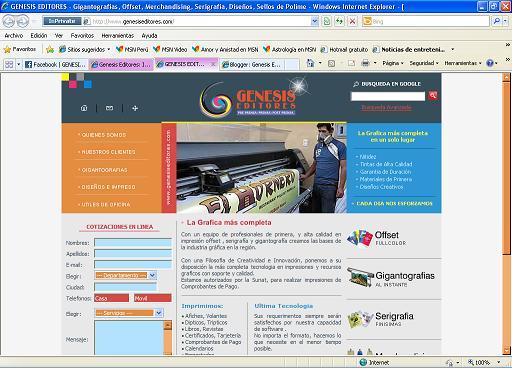Click the Gigantografias printer icon

click(x=360, y=277)
